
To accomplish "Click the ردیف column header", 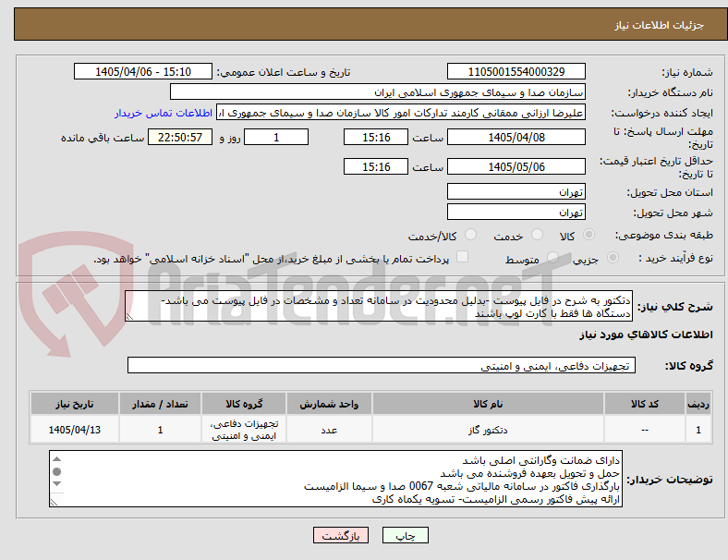I will click(698, 404).
